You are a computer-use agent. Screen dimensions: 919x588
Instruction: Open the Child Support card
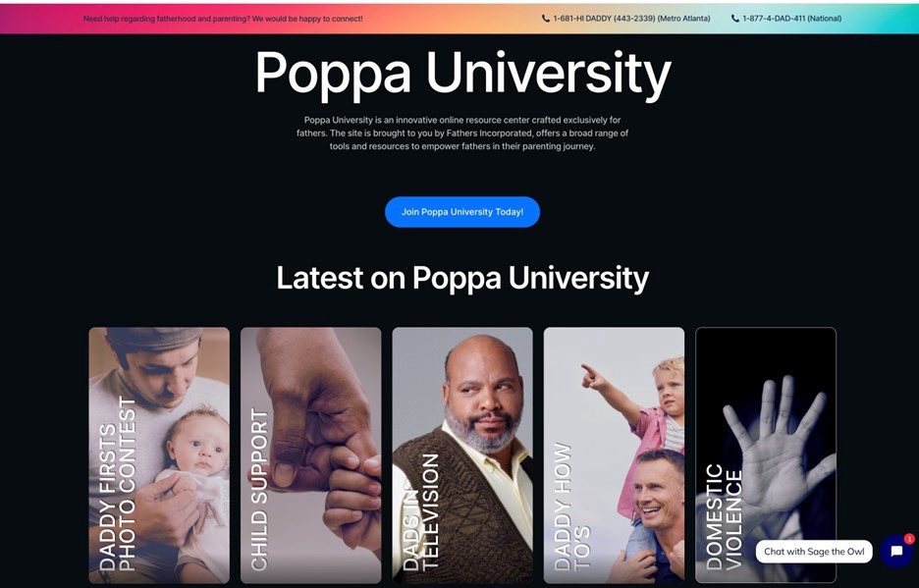(x=310, y=454)
